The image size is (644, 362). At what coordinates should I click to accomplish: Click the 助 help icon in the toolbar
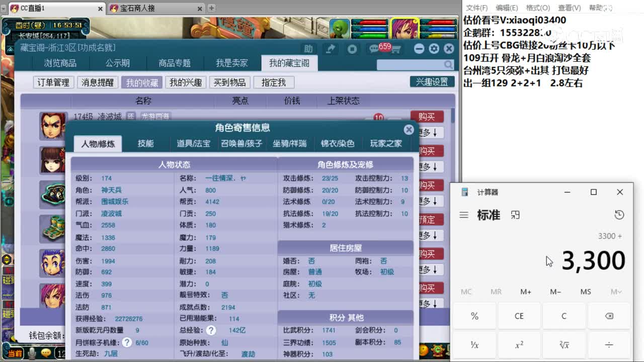309,49
